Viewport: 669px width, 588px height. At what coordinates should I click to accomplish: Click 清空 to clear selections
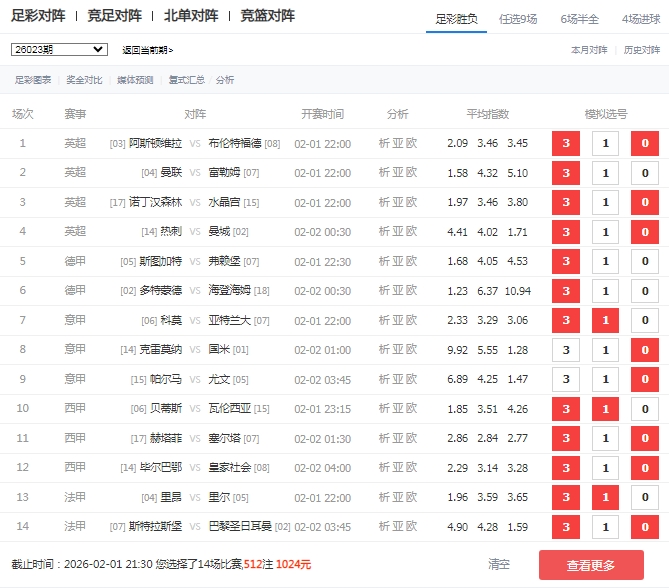(499, 565)
